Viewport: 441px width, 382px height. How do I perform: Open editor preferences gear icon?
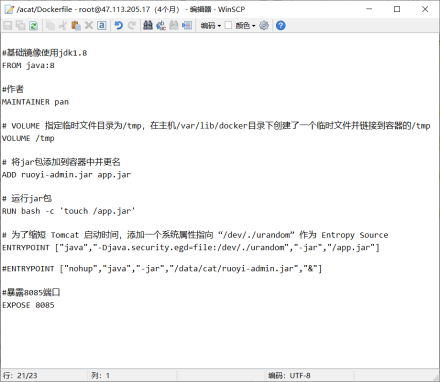264,25
